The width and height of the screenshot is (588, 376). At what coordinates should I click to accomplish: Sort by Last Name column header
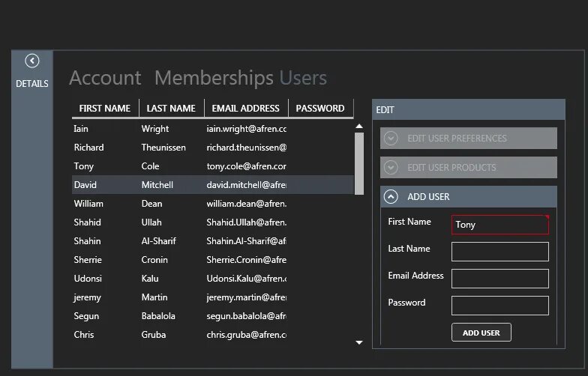click(x=171, y=109)
